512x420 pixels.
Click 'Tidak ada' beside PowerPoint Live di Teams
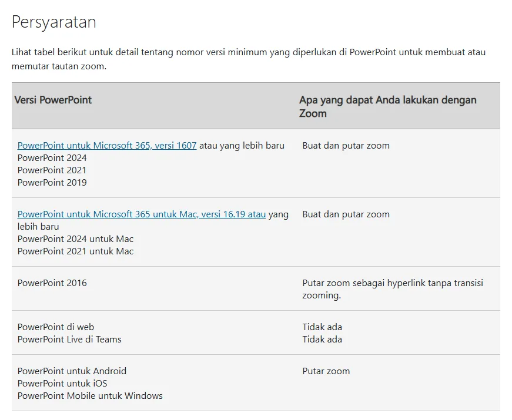pos(322,340)
